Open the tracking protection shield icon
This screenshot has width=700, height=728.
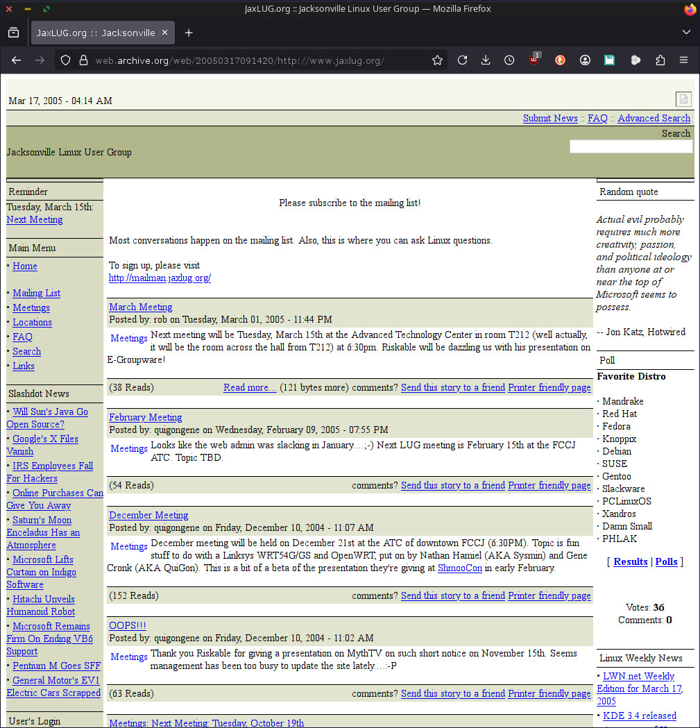tap(65, 60)
